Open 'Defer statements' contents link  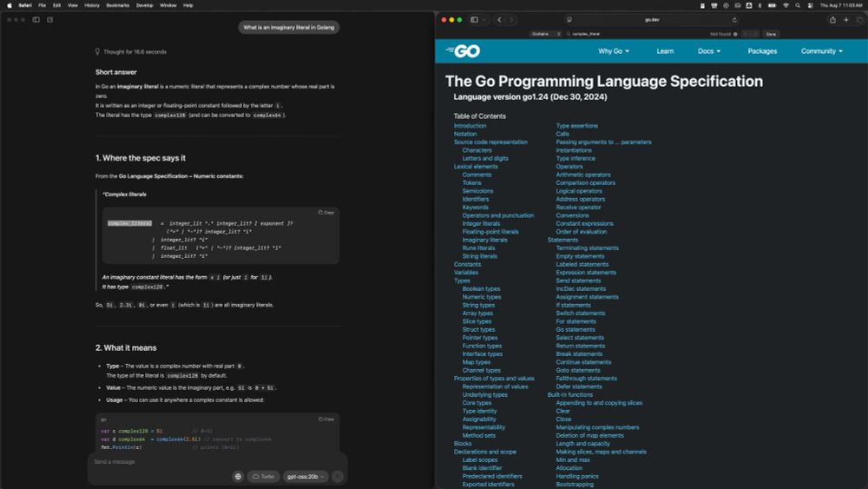pyautogui.click(x=578, y=387)
